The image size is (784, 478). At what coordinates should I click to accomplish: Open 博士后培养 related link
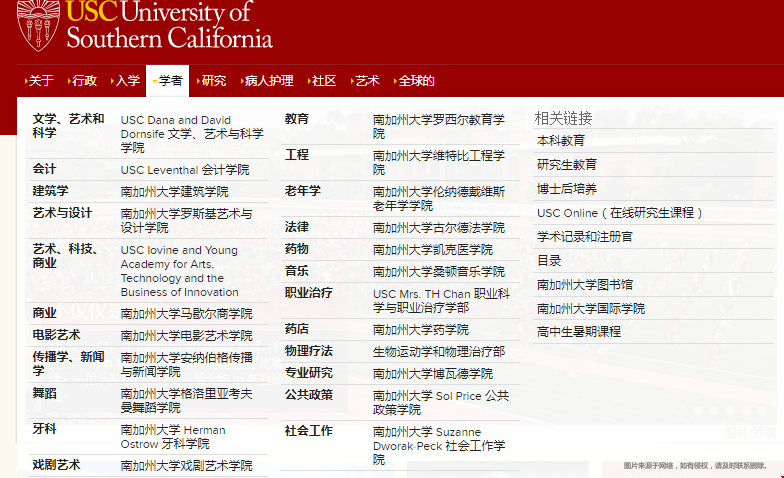(567, 188)
